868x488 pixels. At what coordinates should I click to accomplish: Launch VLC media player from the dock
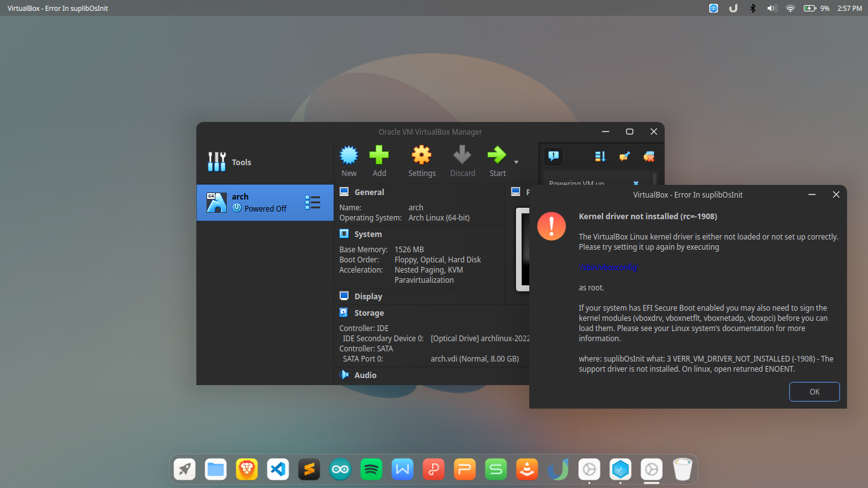[x=527, y=470]
